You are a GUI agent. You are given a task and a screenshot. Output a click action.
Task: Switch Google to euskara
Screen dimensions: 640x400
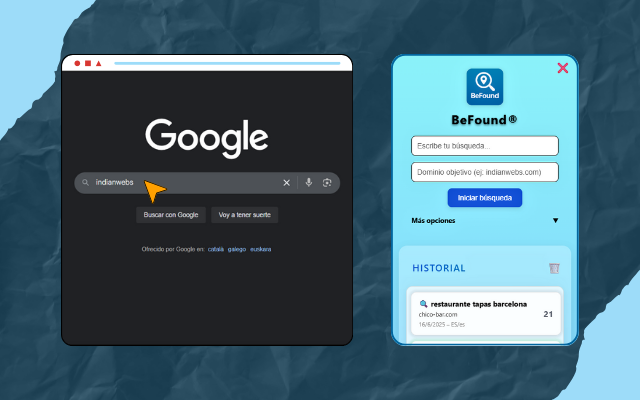coord(260,249)
